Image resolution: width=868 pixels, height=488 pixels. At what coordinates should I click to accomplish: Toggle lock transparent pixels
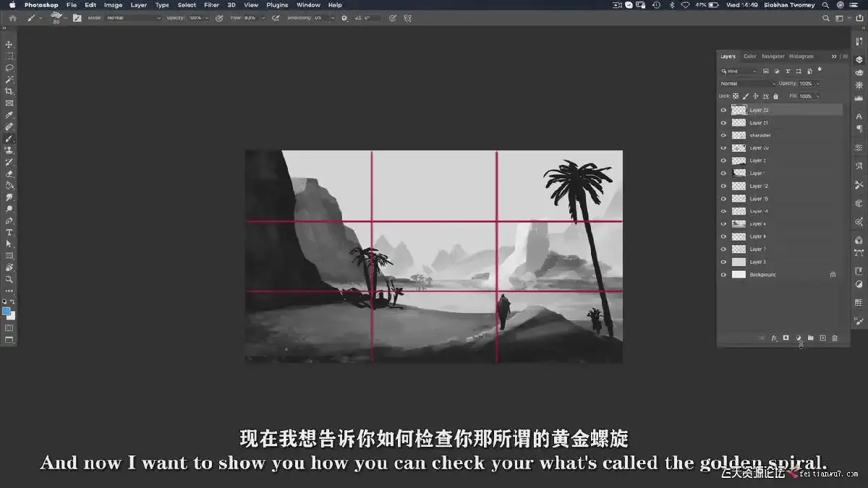[x=736, y=96]
